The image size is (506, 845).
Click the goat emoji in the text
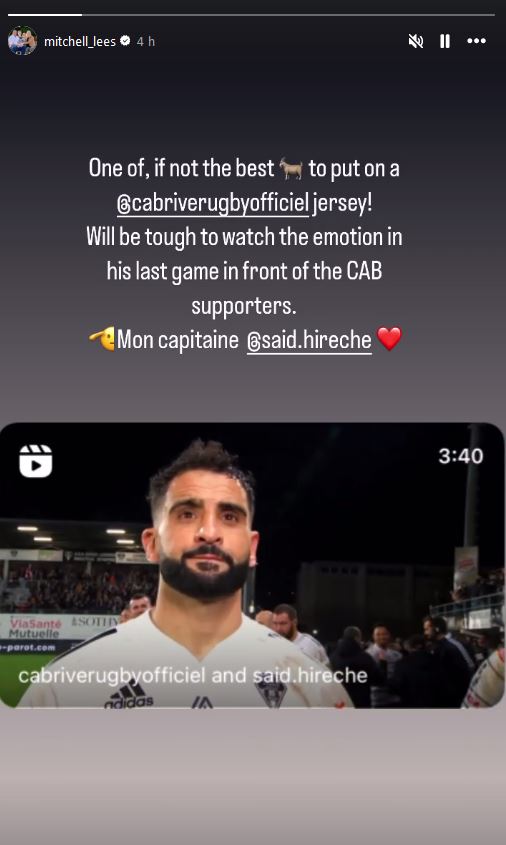pos(291,169)
